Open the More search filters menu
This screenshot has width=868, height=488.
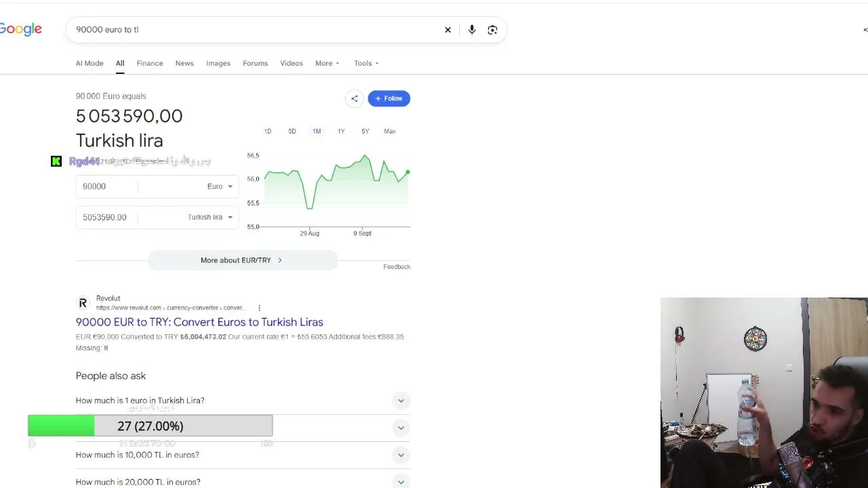click(x=328, y=63)
